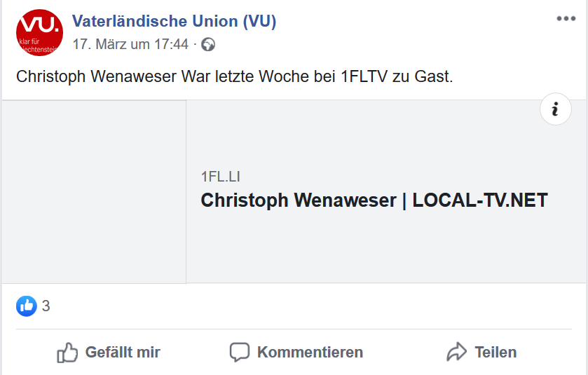Click the red VU logo profile picture
Screen dimensions: 588x375
[40, 32]
